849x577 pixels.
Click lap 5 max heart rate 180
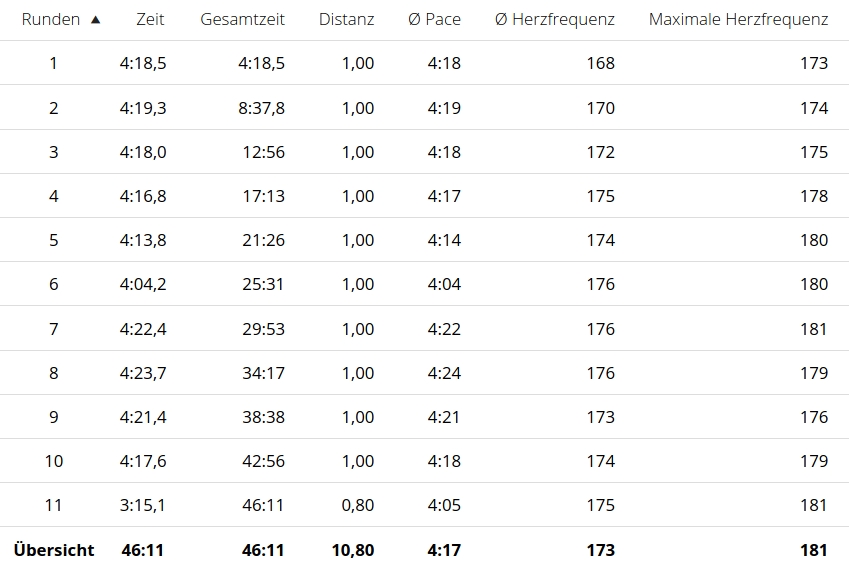814,240
